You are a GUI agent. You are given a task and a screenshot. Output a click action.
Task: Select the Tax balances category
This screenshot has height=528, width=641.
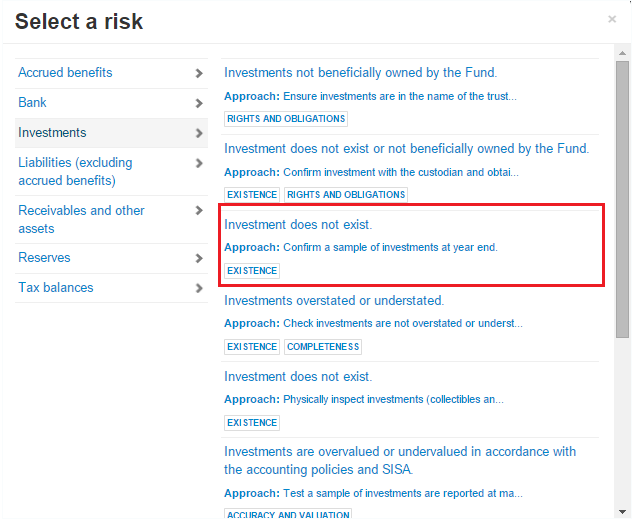tap(56, 288)
